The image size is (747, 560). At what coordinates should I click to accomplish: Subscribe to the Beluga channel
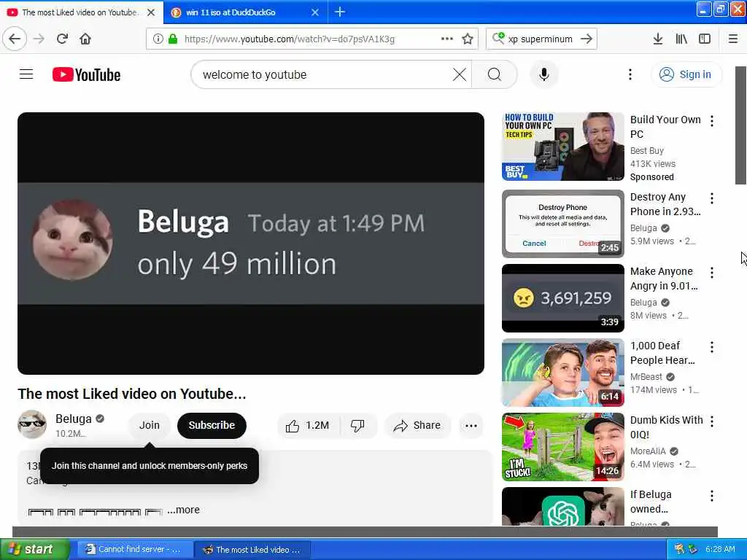[212, 425]
